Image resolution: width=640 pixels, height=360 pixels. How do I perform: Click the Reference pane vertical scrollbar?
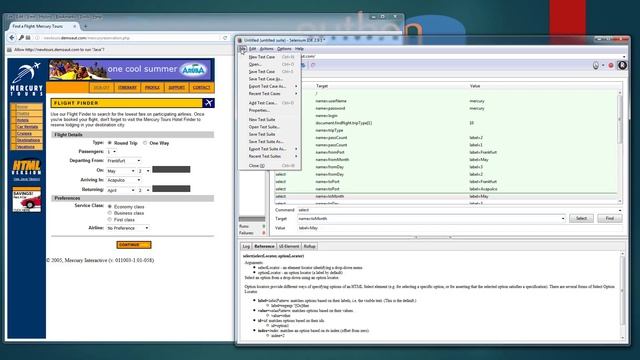[622, 296]
